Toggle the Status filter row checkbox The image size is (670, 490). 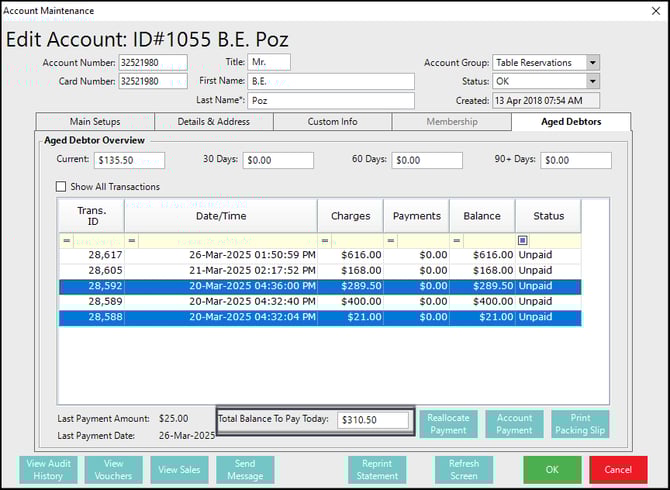coord(523,240)
